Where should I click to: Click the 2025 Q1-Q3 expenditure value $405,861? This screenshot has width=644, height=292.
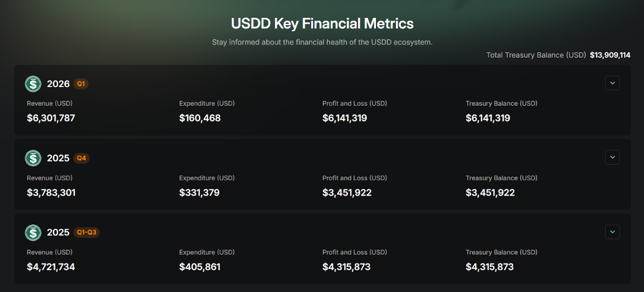pyautogui.click(x=200, y=267)
